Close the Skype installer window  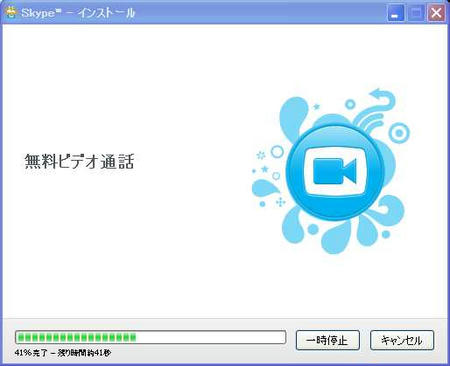tap(436, 13)
